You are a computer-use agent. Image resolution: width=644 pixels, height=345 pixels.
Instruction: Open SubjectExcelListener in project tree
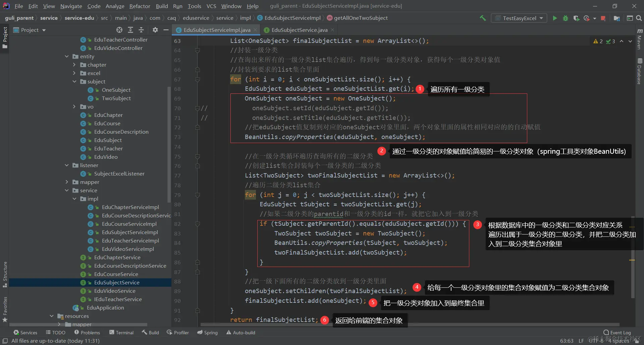pos(119,174)
